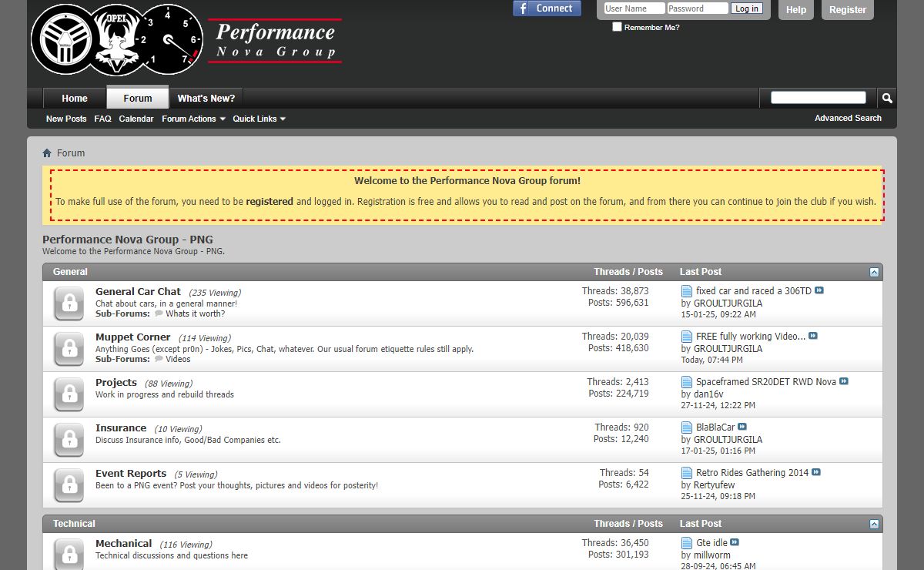Go to last post of Gte idle thread
The height and width of the screenshot is (570, 924).
pos(735,543)
